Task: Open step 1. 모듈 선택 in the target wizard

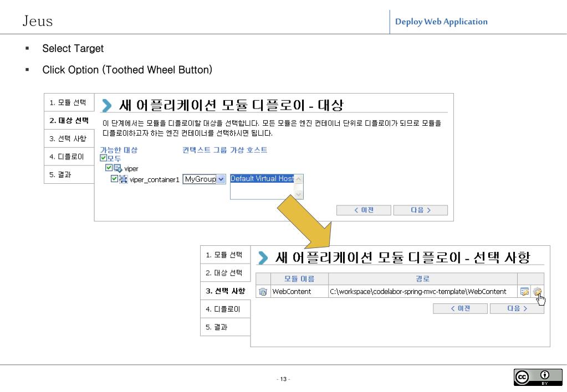Action: click(69, 102)
